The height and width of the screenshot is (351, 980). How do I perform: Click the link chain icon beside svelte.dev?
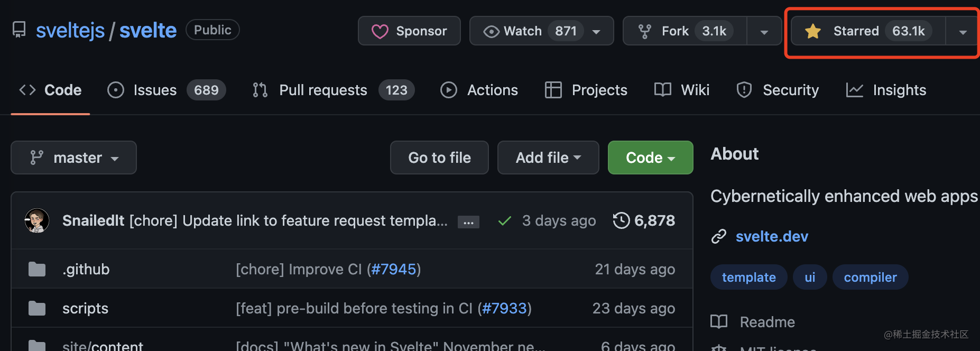pyautogui.click(x=719, y=236)
